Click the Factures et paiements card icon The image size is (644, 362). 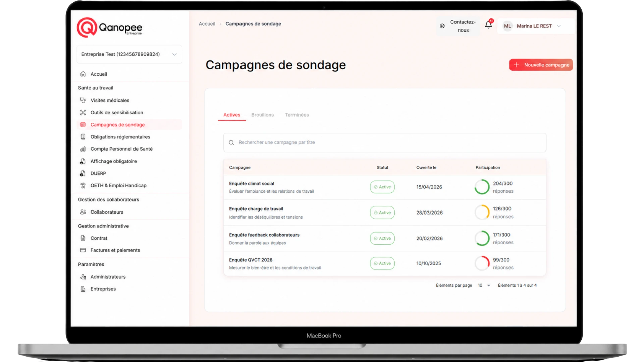83,250
